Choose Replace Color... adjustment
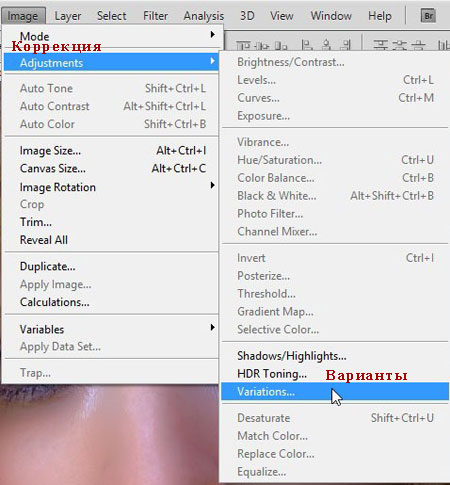 (x=335, y=454)
